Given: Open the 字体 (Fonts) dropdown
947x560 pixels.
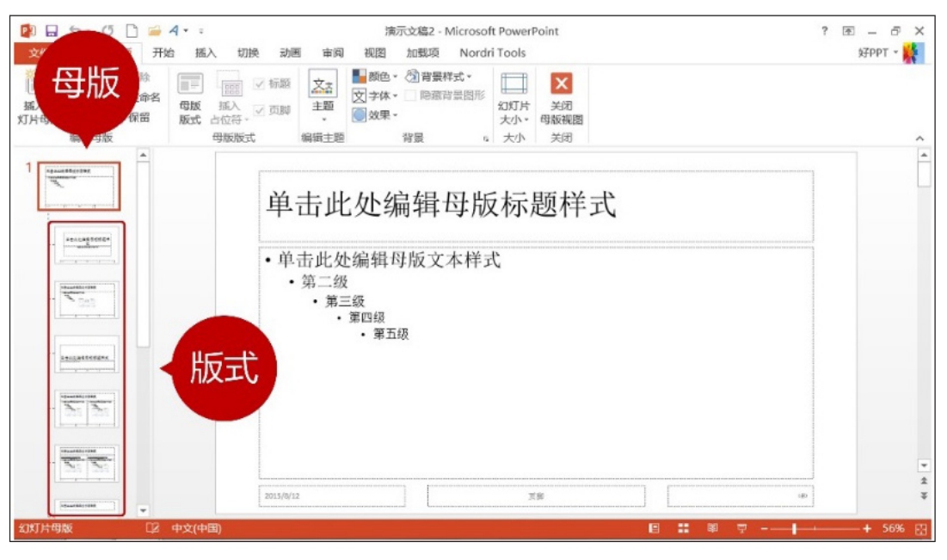Looking at the screenshot, I should (374, 95).
